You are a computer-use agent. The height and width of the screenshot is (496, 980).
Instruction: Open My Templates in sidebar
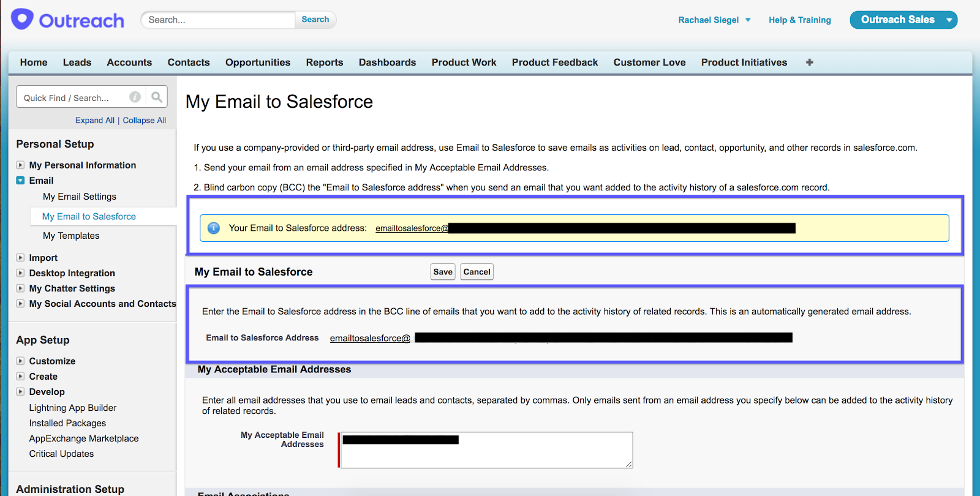pos(71,236)
